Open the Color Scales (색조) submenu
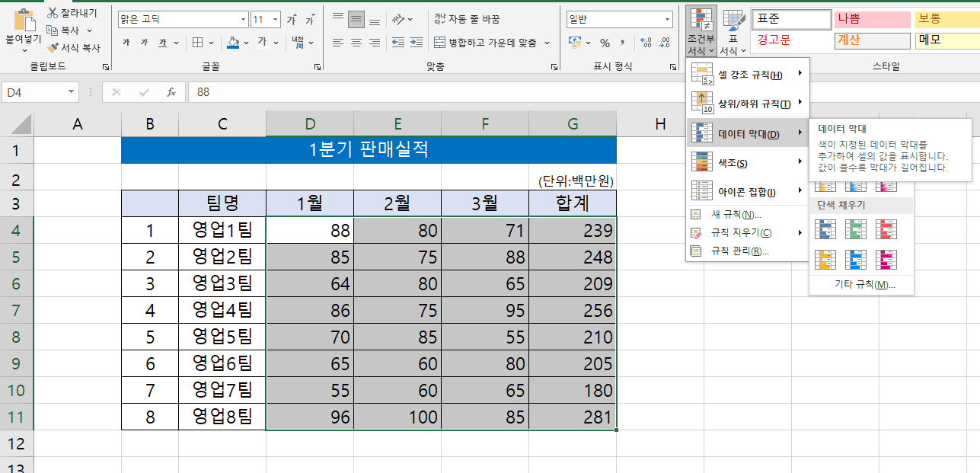Screen dimensions: 980x473 click(748, 162)
